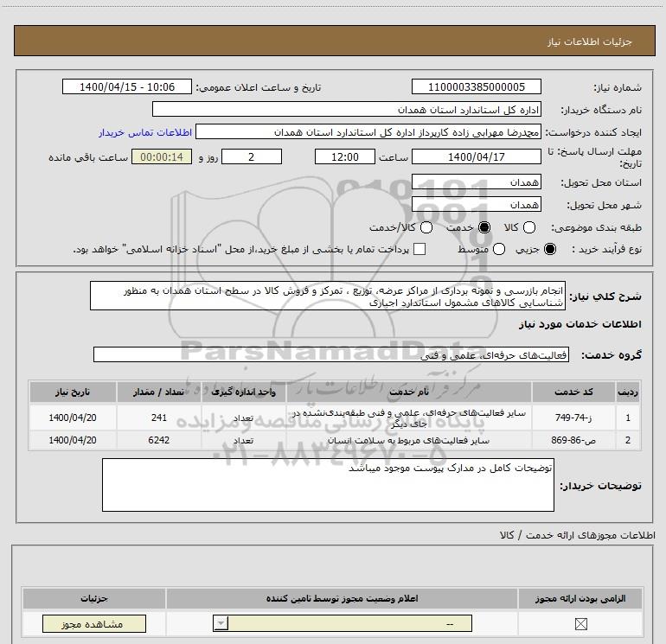Click the row number 2 cell
The width and height of the screenshot is (666, 644).
coord(628,440)
